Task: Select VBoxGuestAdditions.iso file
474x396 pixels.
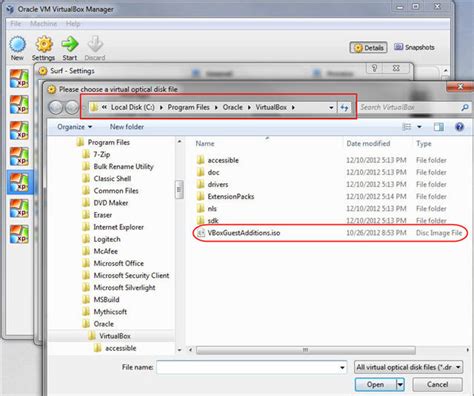Action: coord(244,233)
